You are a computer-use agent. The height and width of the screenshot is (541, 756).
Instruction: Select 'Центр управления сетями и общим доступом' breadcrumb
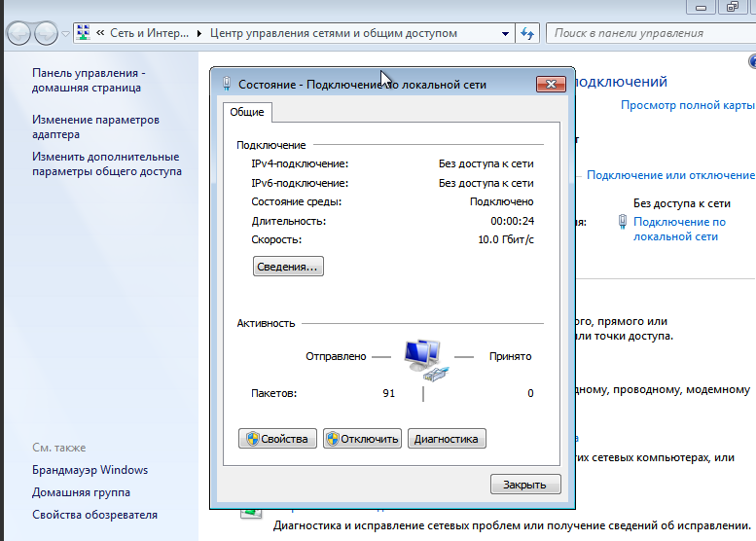pos(333,33)
